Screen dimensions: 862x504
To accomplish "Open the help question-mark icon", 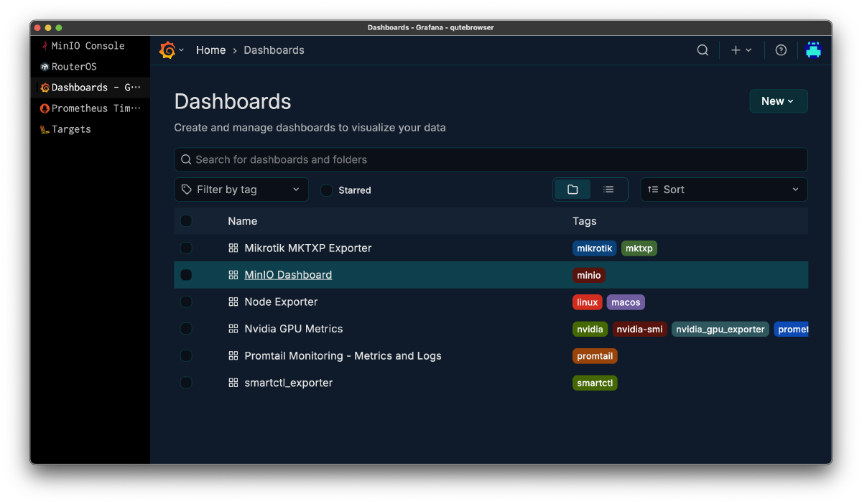I will pos(781,50).
